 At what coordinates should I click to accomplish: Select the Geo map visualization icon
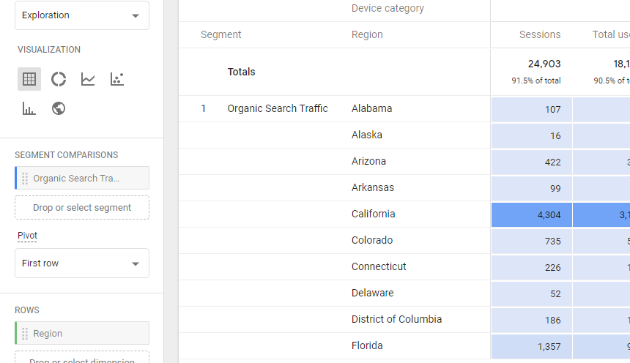pyautogui.click(x=59, y=109)
